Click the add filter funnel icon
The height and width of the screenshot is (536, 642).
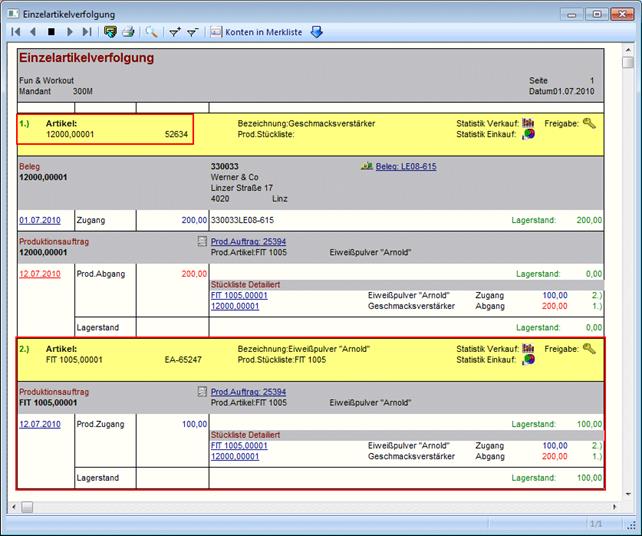click(174, 32)
